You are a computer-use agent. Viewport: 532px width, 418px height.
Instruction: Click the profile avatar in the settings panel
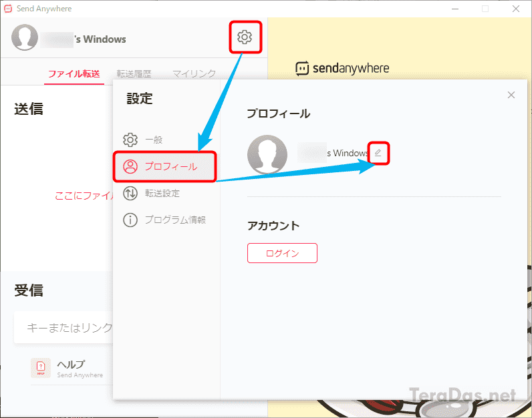pos(267,154)
